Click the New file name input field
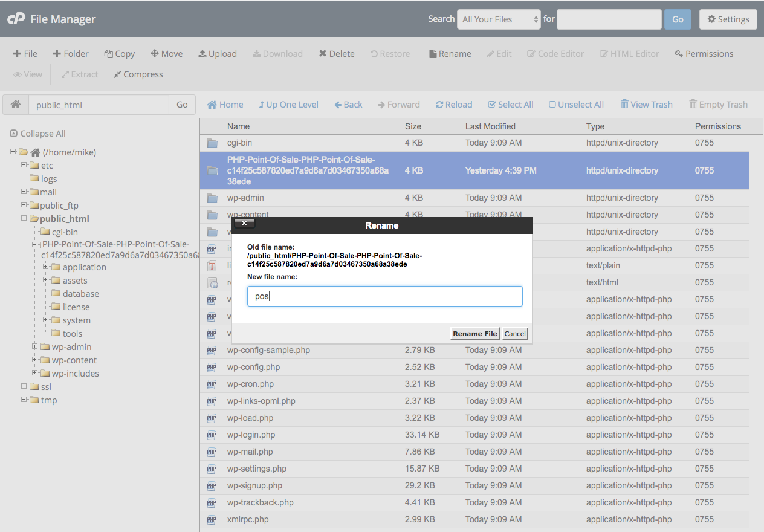This screenshot has width=764, height=532. [384, 296]
